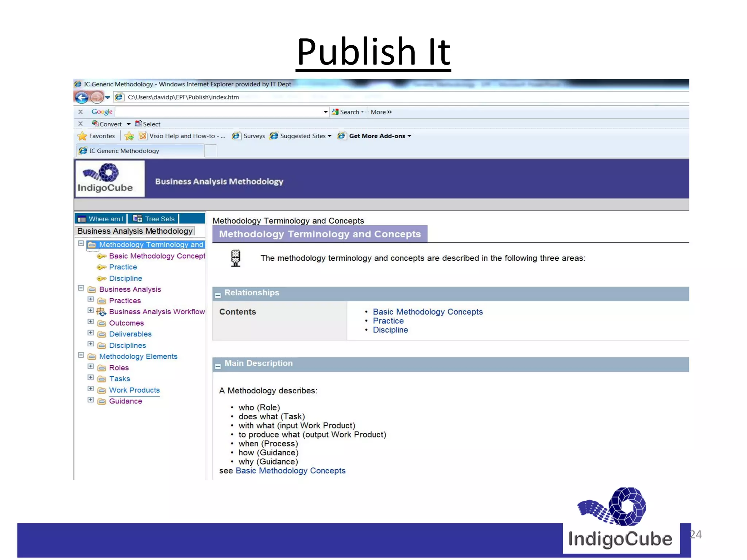Expand the Practices tree node
Screen dimensions: 747x560
pos(91,299)
